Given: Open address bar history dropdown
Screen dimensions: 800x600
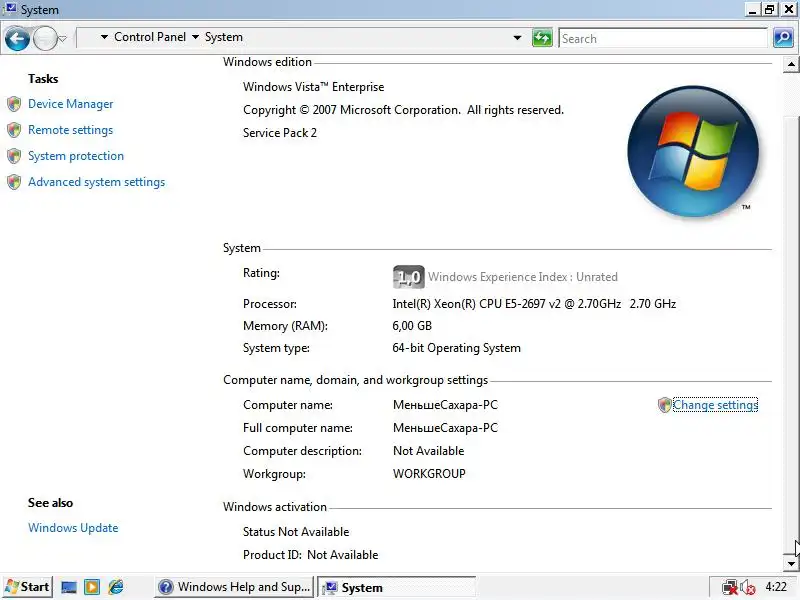Looking at the screenshot, I should pyautogui.click(x=517, y=38).
